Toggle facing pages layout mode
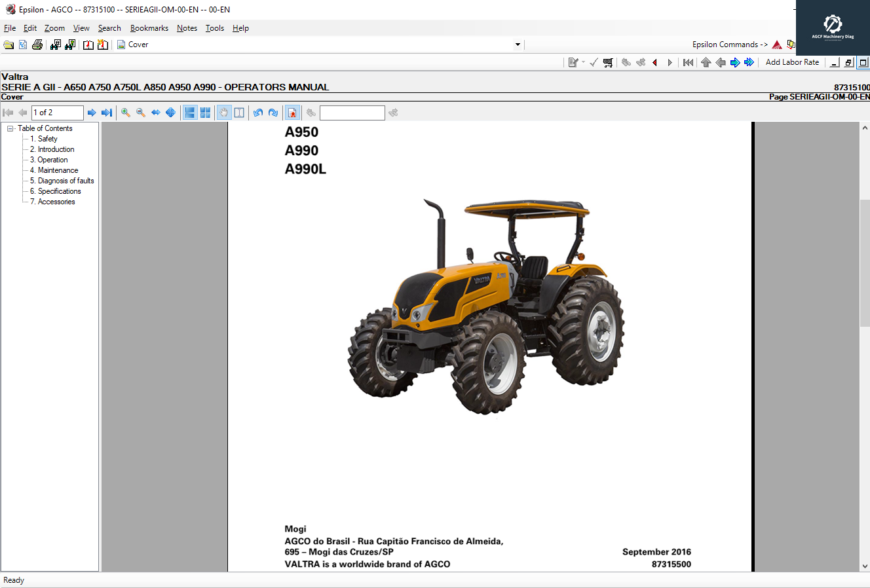The width and height of the screenshot is (870, 588). [x=205, y=112]
